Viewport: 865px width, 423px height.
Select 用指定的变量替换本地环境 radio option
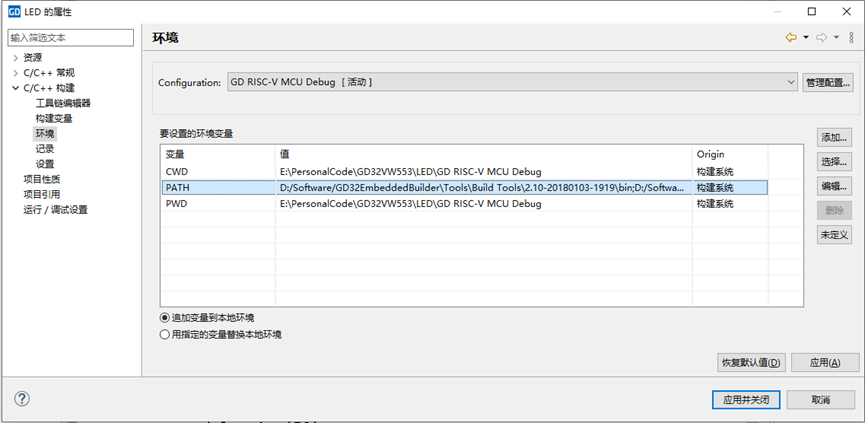(x=165, y=334)
